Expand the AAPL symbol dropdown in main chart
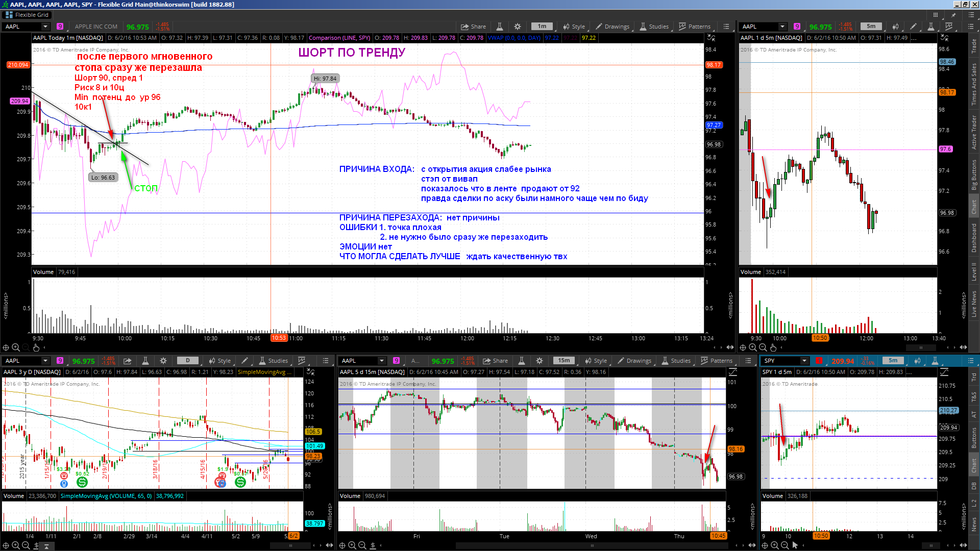 (45, 27)
